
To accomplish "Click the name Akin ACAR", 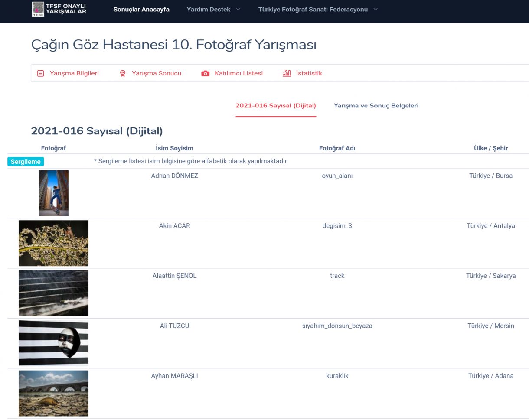I will pos(174,225).
